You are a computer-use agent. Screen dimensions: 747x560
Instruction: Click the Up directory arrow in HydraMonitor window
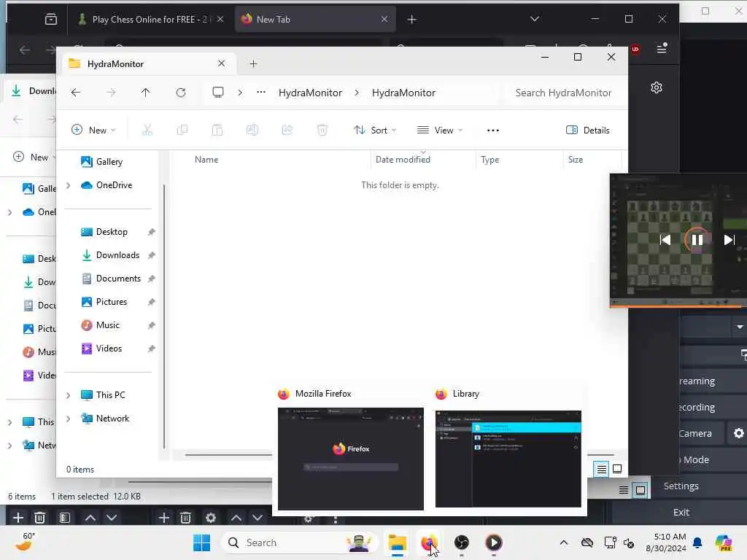click(146, 93)
